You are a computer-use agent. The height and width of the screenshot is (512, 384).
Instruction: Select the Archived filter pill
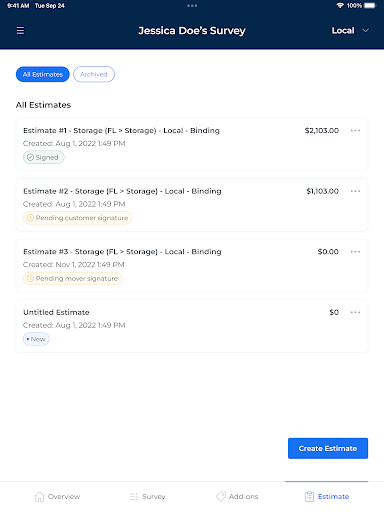pyautogui.click(x=94, y=74)
